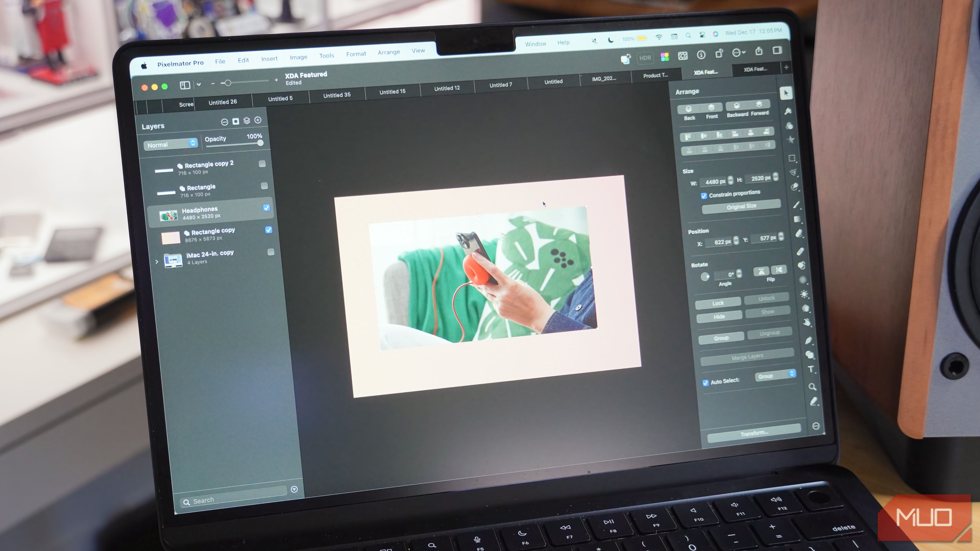Expand the iMac 24-in. copy group
The width and height of the screenshot is (980, 551).
(x=157, y=262)
